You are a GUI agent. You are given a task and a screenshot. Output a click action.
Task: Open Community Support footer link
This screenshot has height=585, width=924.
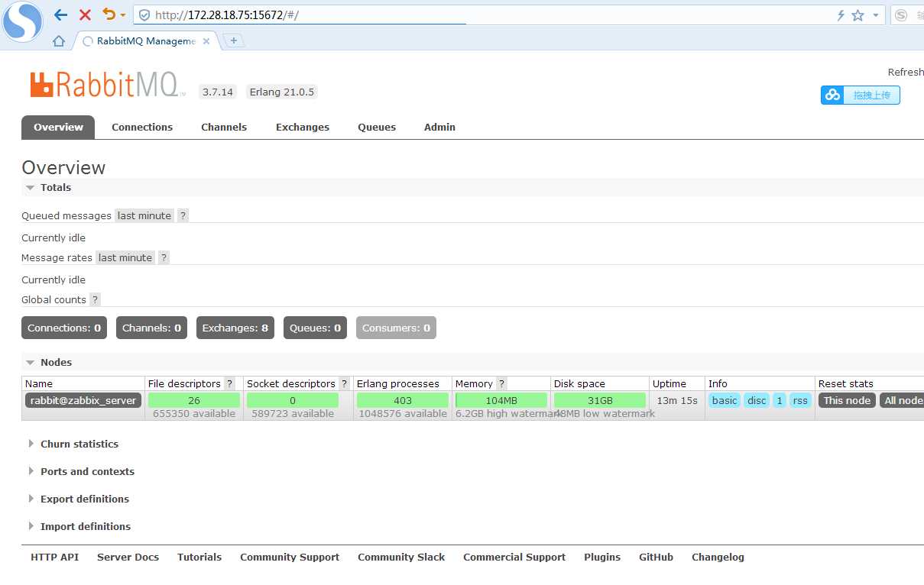click(290, 558)
